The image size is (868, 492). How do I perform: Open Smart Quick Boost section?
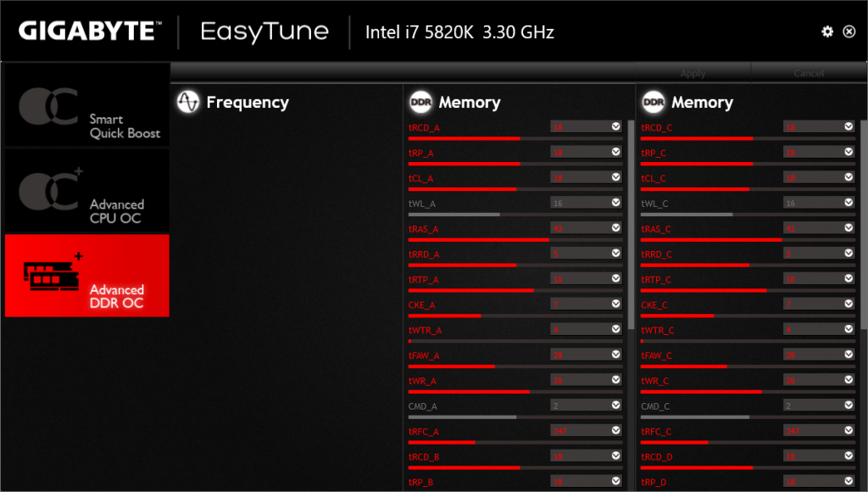(87, 105)
